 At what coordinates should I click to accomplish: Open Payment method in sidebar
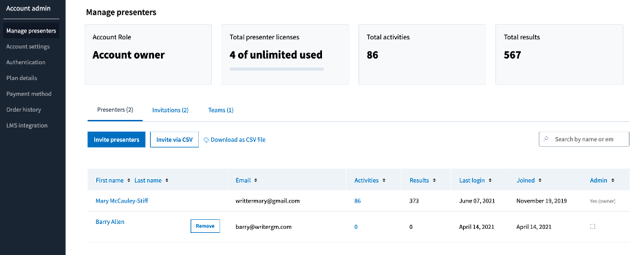[x=29, y=94]
